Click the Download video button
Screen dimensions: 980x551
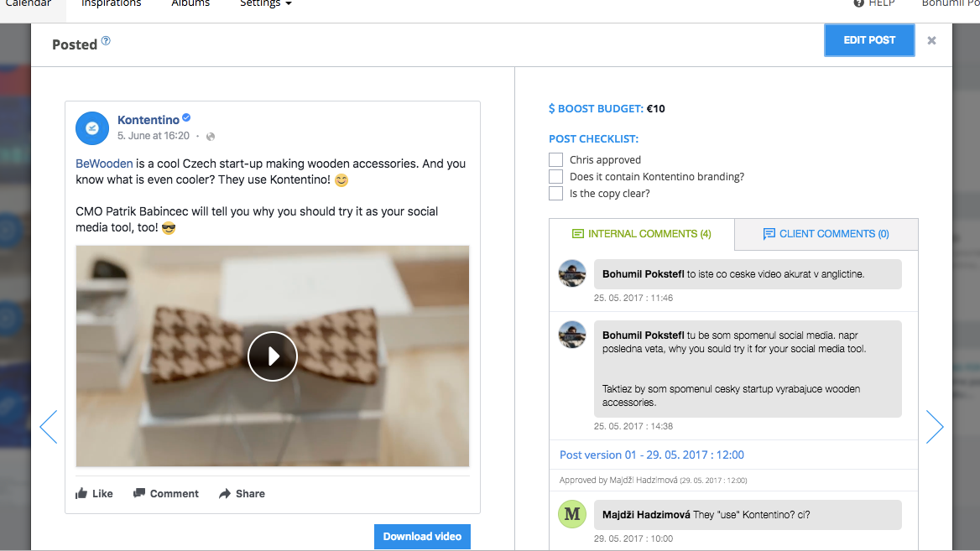click(423, 537)
